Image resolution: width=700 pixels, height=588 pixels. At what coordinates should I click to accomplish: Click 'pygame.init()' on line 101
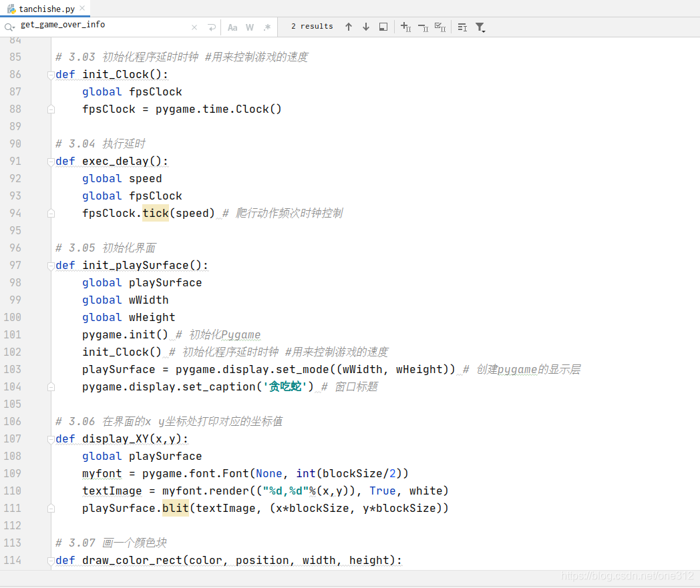(x=125, y=334)
